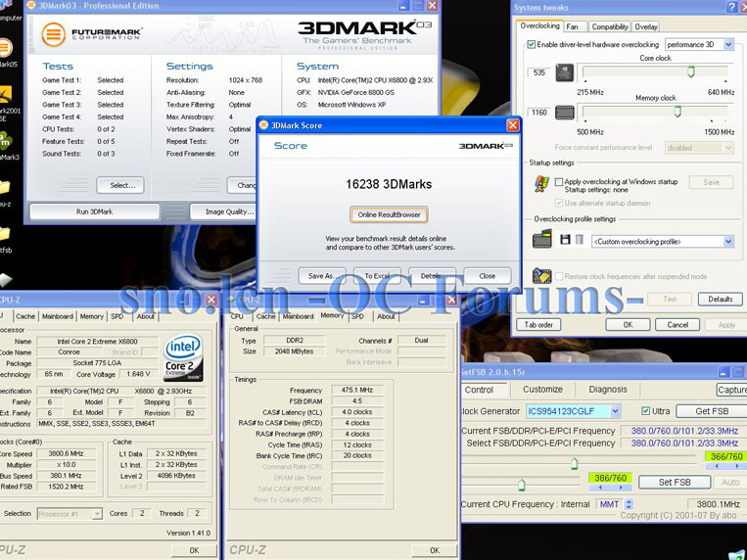
Task: Open the green PCMark desktop shortcut icon
Action: pyautogui.click(x=5, y=142)
